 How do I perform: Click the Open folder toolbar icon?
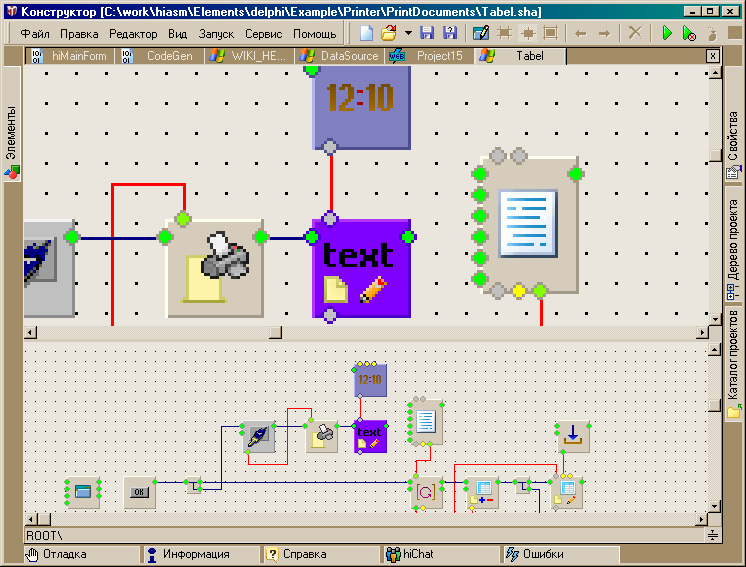point(389,33)
